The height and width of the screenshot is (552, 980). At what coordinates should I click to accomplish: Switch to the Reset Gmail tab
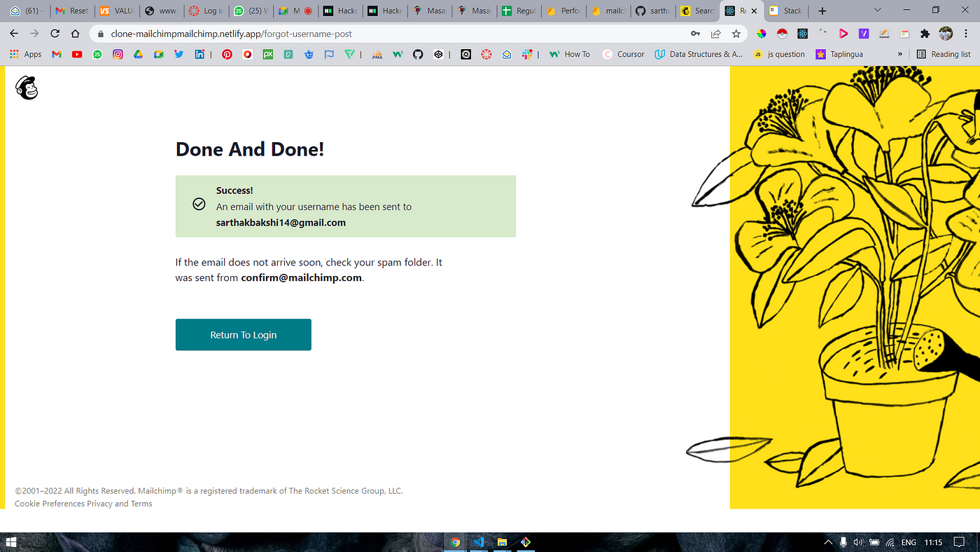[71, 11]
